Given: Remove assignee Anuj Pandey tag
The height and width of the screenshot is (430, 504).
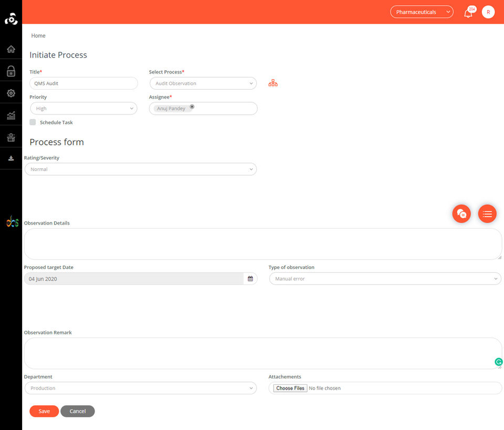Looking at the screenshot, I should point(192,106).
